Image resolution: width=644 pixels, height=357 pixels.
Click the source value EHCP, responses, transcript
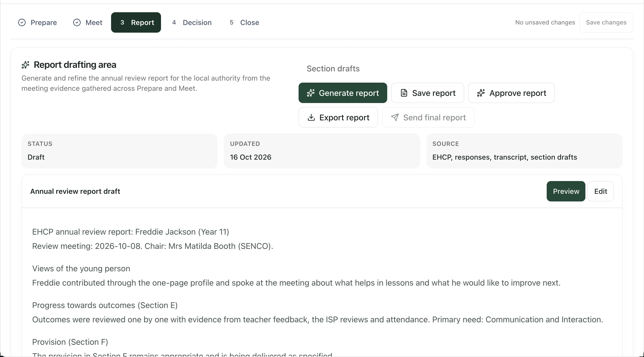(x=505, y=157)
